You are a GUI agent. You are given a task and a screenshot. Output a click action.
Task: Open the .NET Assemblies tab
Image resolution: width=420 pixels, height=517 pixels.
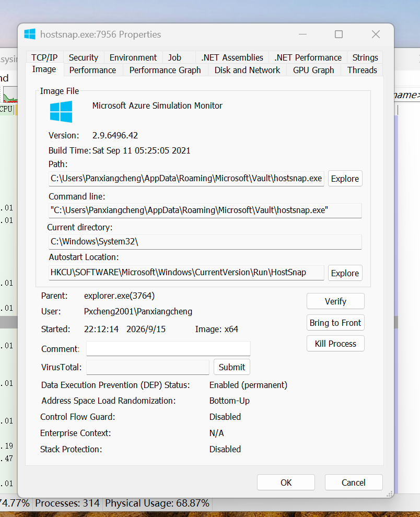click(x=232, y=57)
